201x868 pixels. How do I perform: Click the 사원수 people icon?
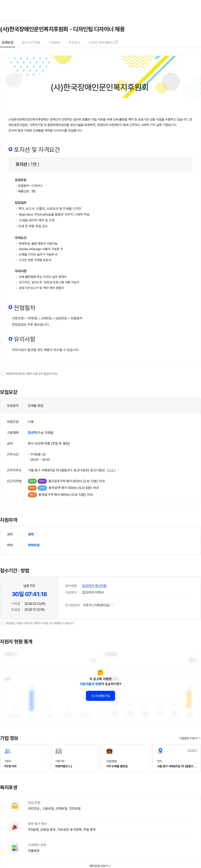coord(8,751)
